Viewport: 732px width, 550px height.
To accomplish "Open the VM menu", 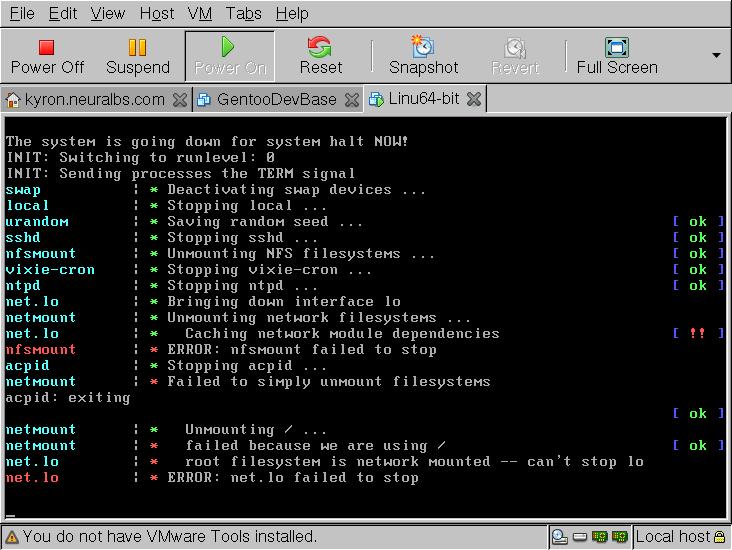I will 199,13.
